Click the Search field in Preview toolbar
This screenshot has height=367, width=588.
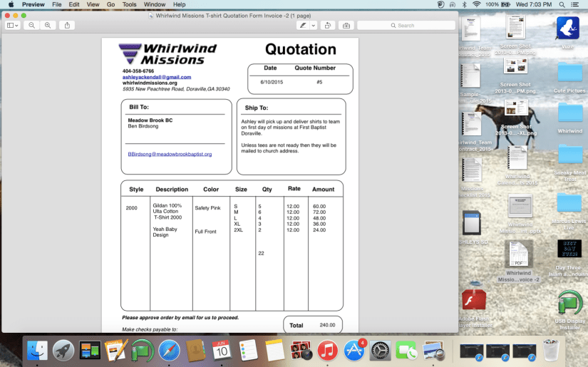(x=405, y=25)
